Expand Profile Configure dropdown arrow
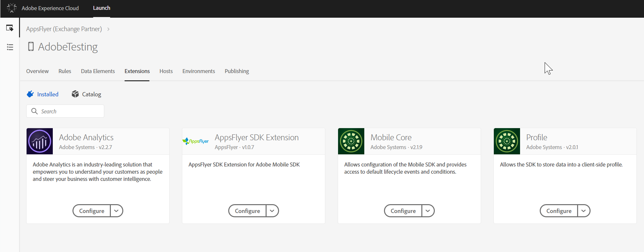Screen dimensions: 644x252 584,211
